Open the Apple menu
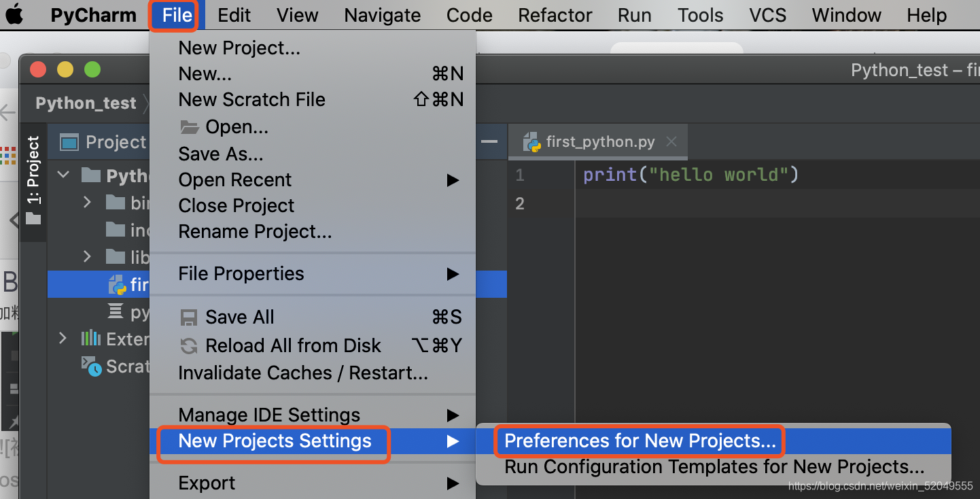This screenshot has width=980, height=499. (x=14, y=14)
